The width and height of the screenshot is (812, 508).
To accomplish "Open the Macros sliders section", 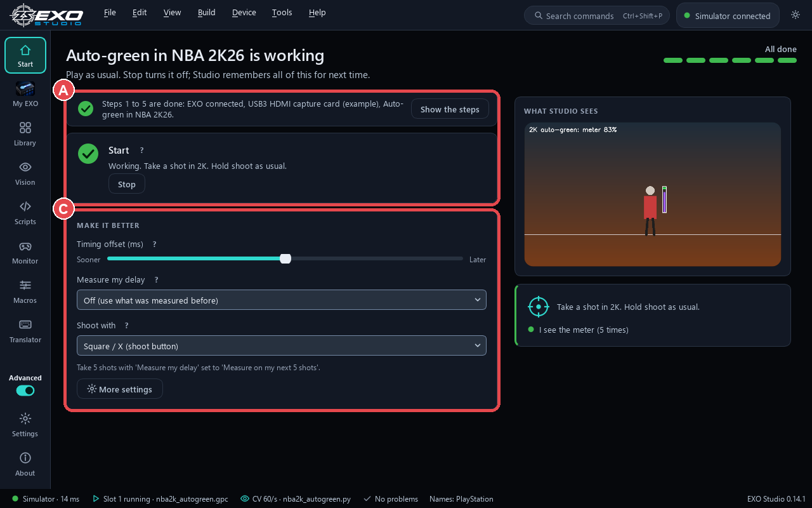I will [25, 291].
